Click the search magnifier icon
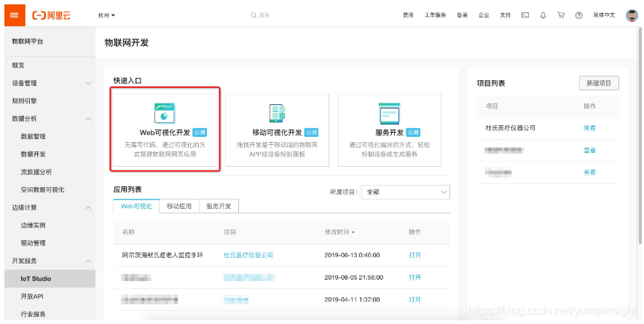This screenshot has width=644, height=324. click(254, 15)
